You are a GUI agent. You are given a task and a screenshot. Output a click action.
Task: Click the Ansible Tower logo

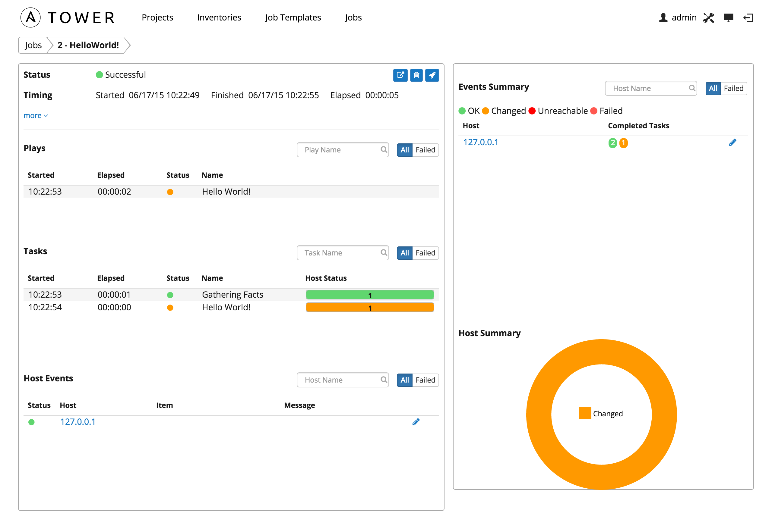[x=68, y=17]
